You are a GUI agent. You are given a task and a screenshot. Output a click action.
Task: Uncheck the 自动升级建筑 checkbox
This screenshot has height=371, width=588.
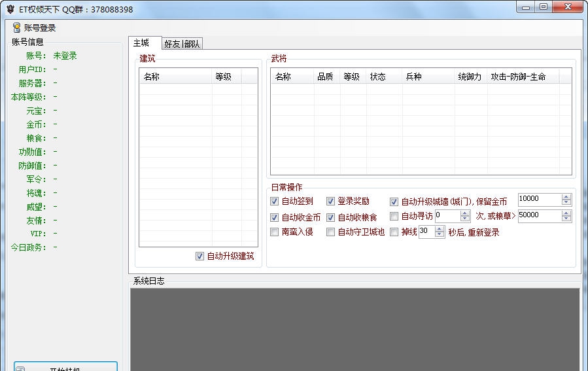pyautogui.click(x=200, y=256)
